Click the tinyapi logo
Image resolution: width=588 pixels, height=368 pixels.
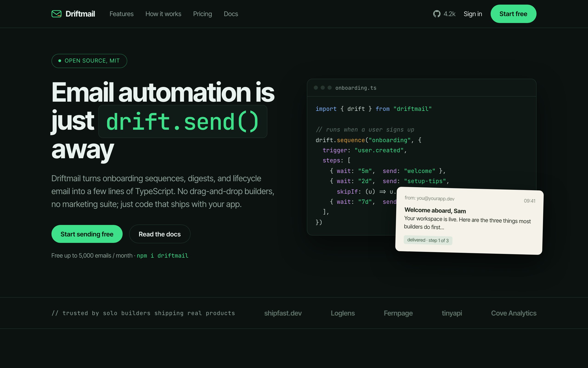click(x=452, y=313)
